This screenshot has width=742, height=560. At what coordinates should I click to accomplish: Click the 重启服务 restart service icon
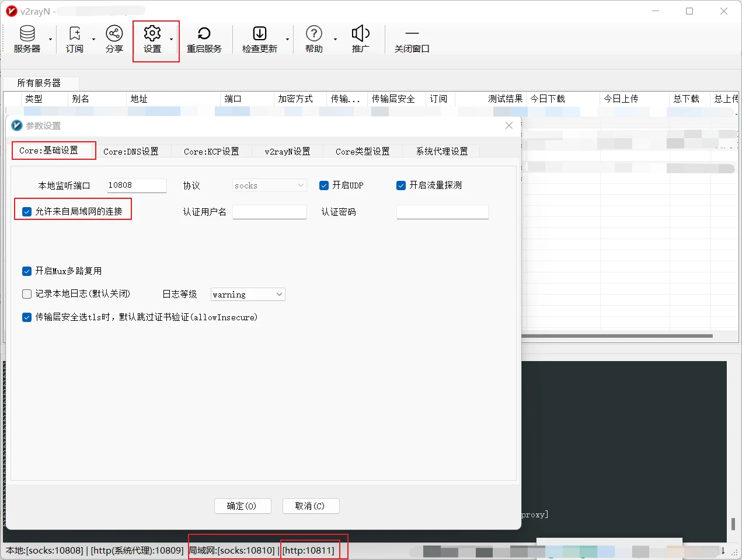(x=204, y=33)
